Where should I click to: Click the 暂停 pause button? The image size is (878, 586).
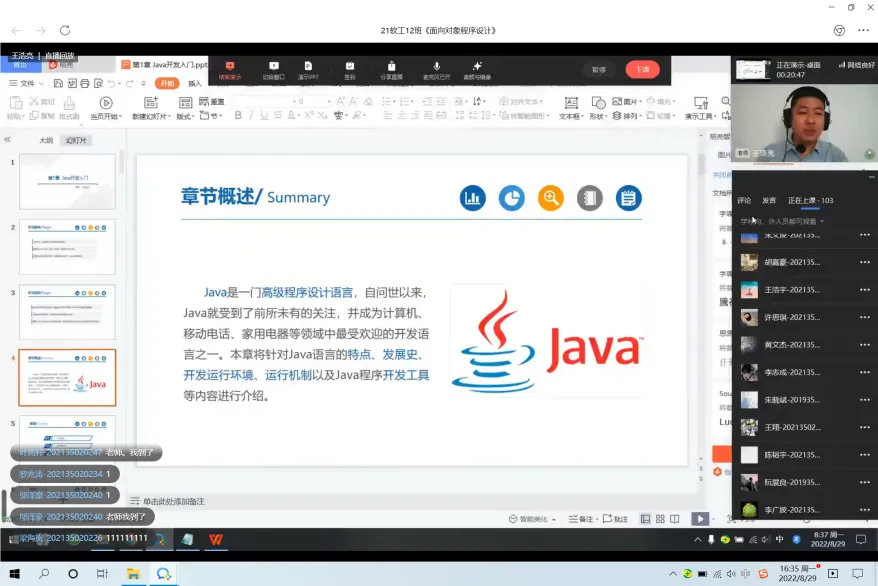click(599, 69)
